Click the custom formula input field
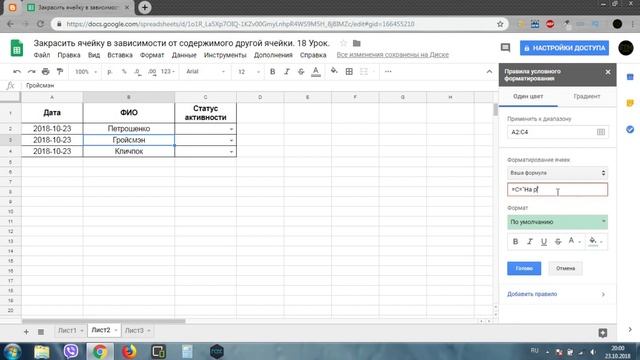 [x=557, y=189]
